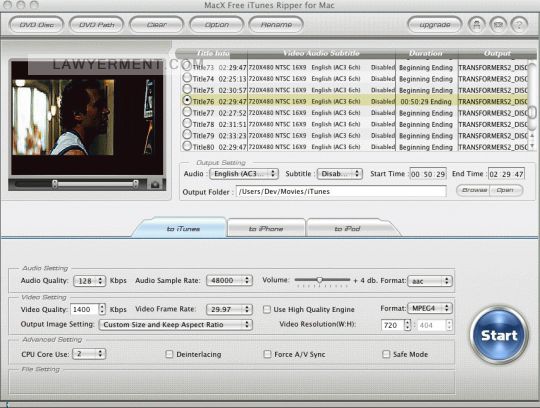Select the Title79 radio button
The width and height of the screenshot is (540, 408).
[x=187, y=135]
